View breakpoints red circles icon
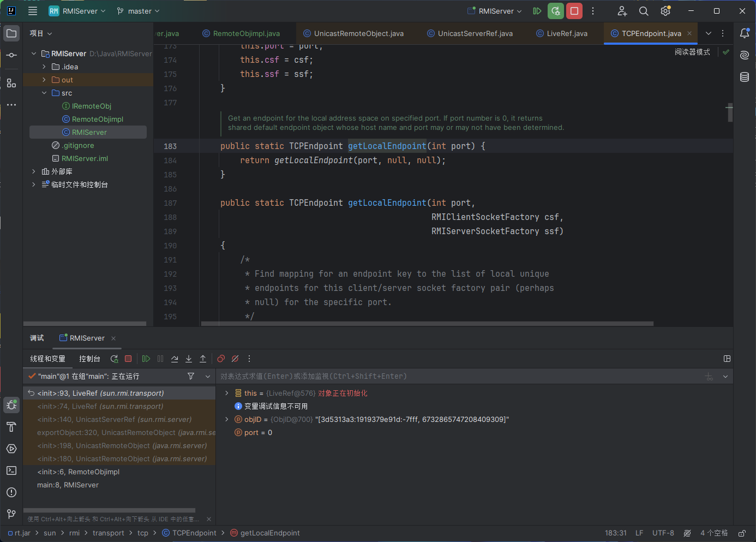Image resolution: width=756 pixels, height=542 pixels. (x=221, y=359)
